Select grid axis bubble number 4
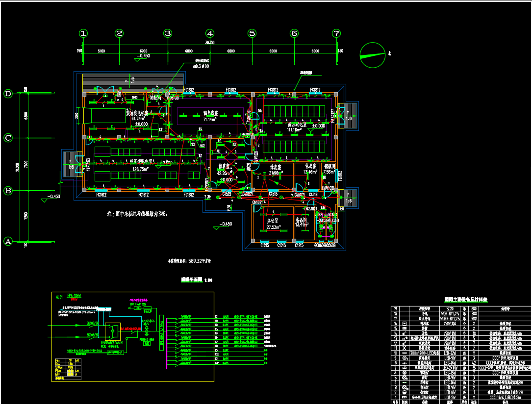Image resolution: width=532 pixels, height=405 pixels. pos(210,33)
